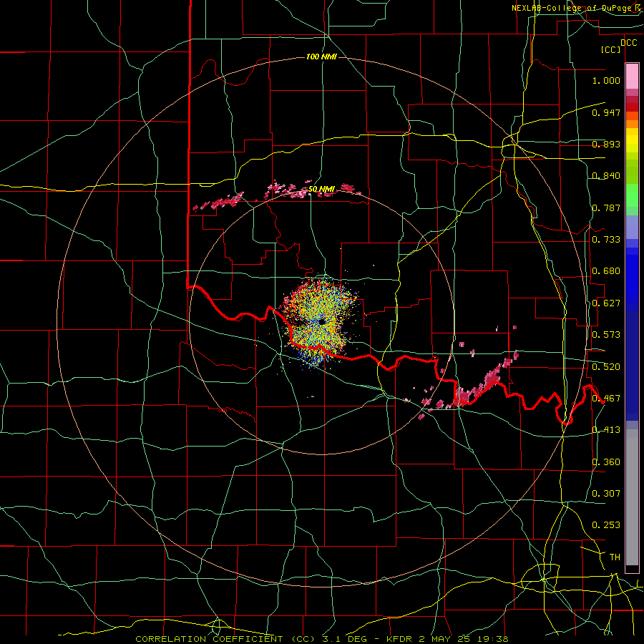Click the 0.413 color scale label
This screenshot has width=644, height=644.
point(606,430)
